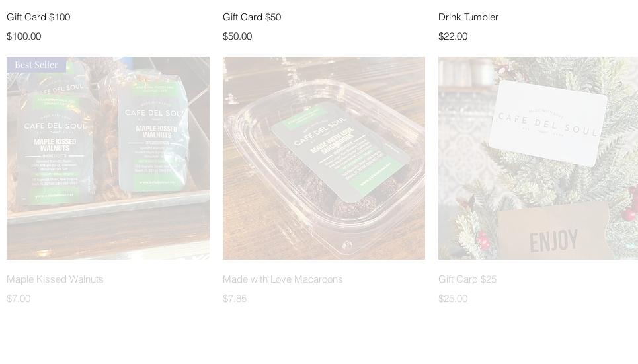Click the Best Seller ribbon badge
Image resolution: width=638 pixels, height=364 pixels.
pos(36,65)
